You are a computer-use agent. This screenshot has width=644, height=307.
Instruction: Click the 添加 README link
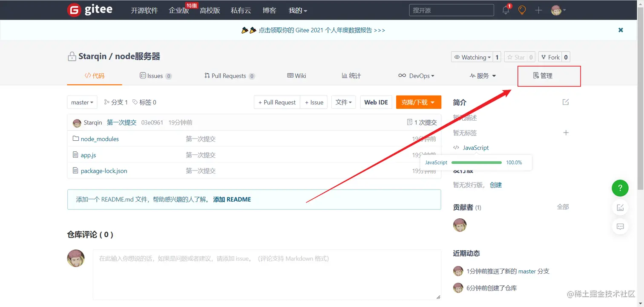point(232,199)
